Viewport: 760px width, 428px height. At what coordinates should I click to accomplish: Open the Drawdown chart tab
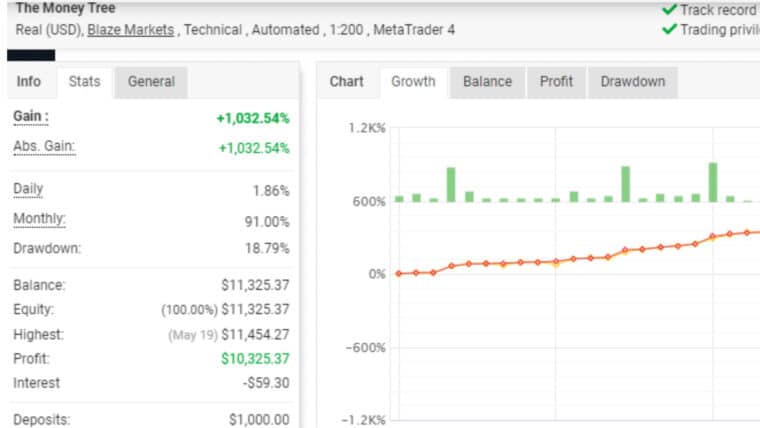[633, 81]
